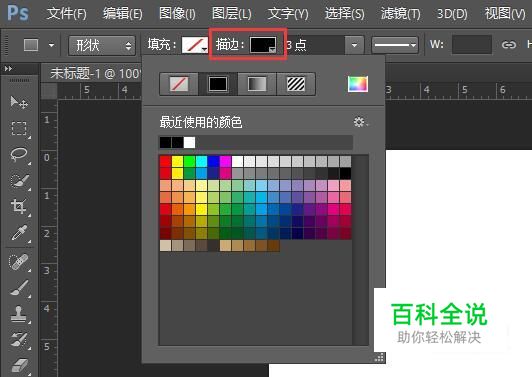This screenshot has height=377, width=532.
Task: Choose the blue swatch in top row
Action: [x=213, y=161]
